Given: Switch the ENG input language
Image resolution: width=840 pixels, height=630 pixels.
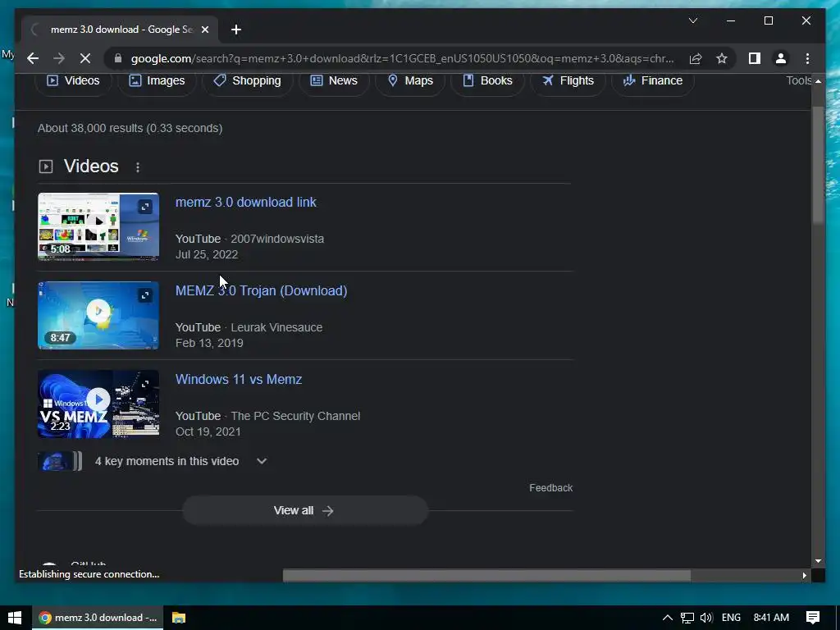Looking at the screenshot, I should click(x=731, y=618).
